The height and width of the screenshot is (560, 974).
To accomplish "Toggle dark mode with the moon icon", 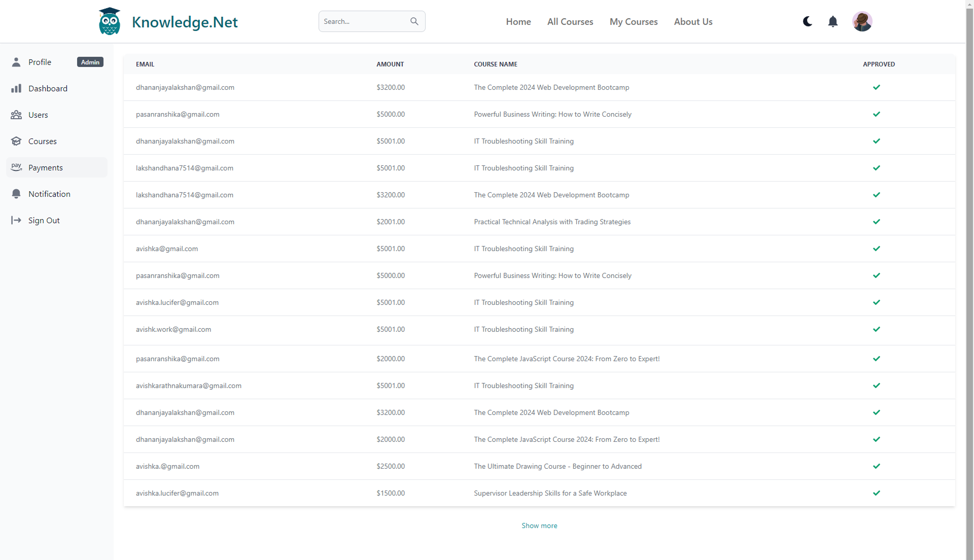I will pos(807,21).
